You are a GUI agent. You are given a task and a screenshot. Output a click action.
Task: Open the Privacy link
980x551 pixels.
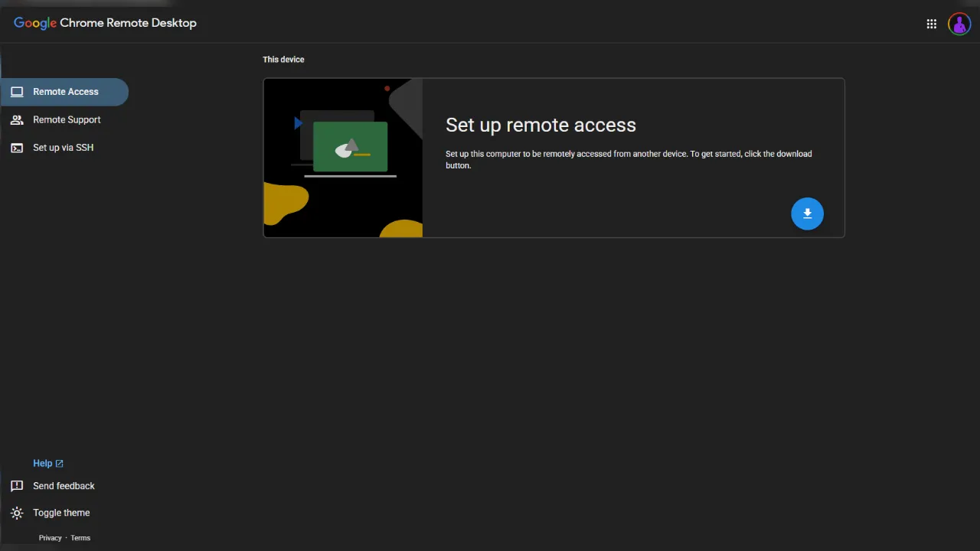pos(50,538)
